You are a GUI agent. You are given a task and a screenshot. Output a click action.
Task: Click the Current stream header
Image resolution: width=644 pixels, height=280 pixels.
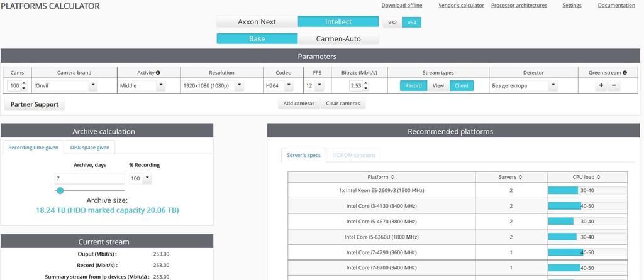click(107, 242)
